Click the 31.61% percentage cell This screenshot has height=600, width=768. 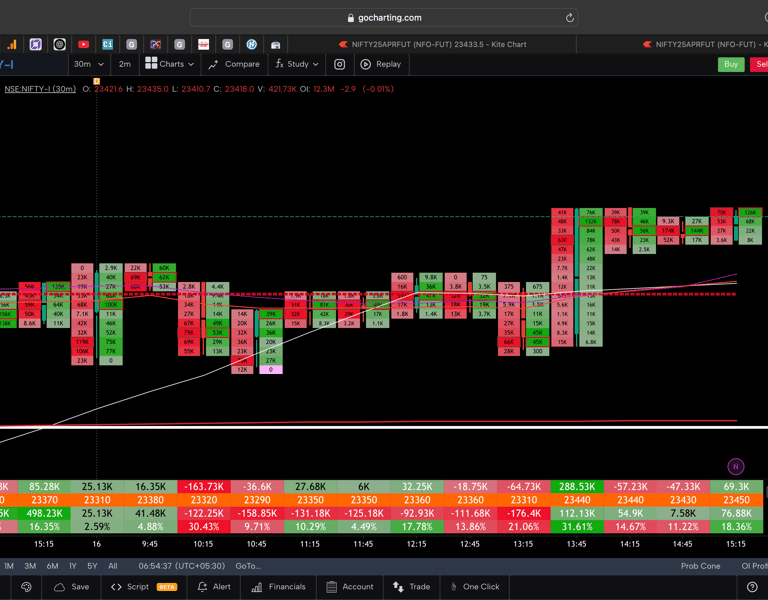[576, 527]
